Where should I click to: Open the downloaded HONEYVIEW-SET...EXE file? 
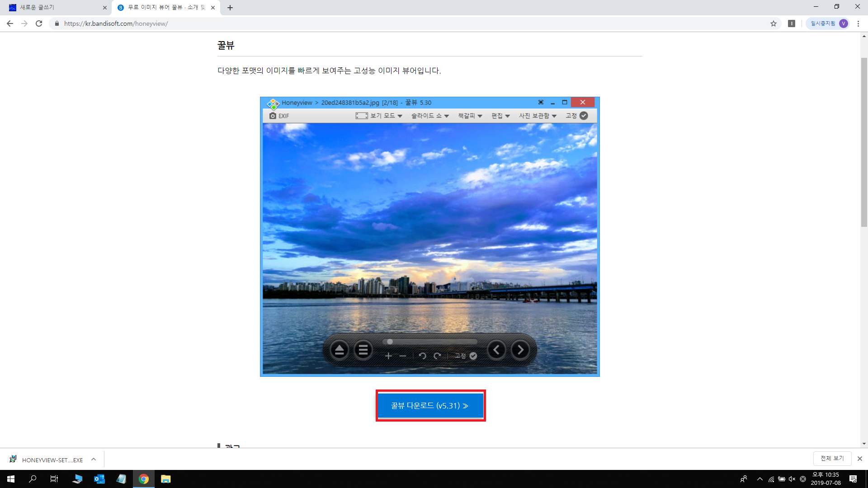tap(47, 460)
